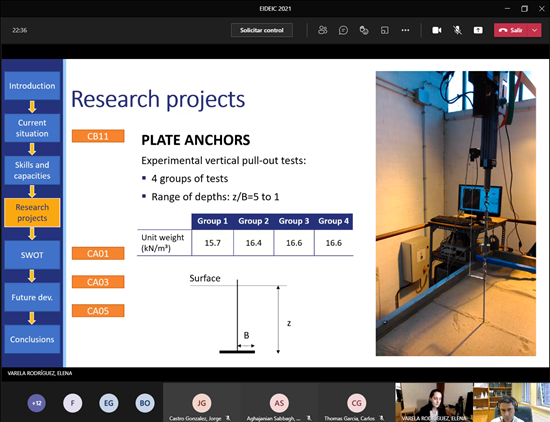Open the meeting chat icon
The height and width of the screenshot is (422, 550).
coord(343,30)
